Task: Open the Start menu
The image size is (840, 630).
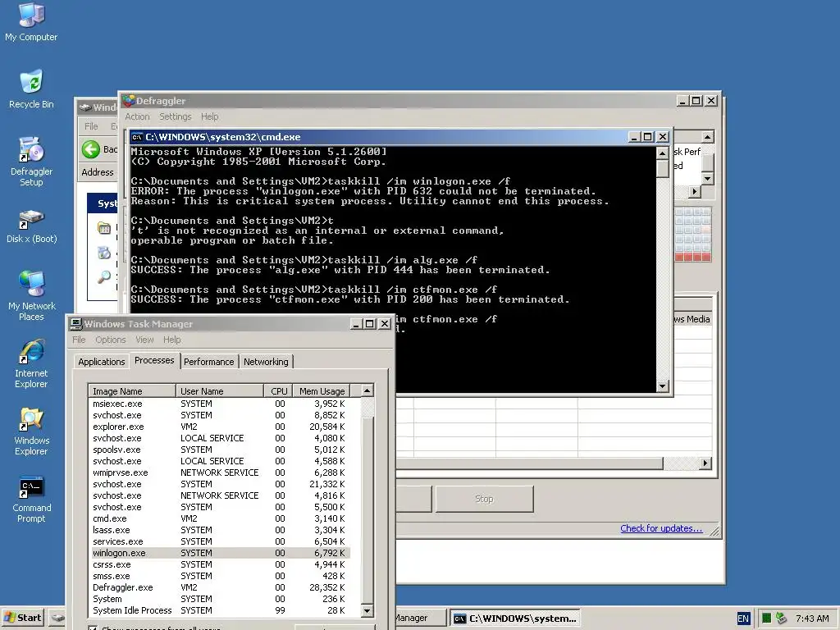Action: tap(22, 618)
